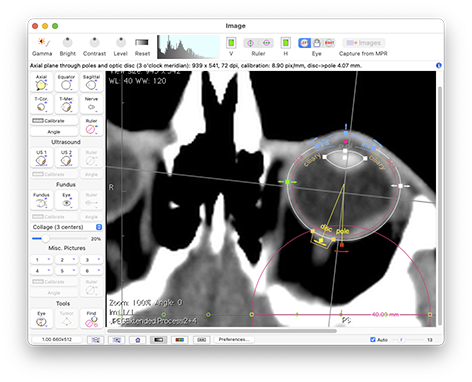Open the Fundus image icon

coord(42,200)
